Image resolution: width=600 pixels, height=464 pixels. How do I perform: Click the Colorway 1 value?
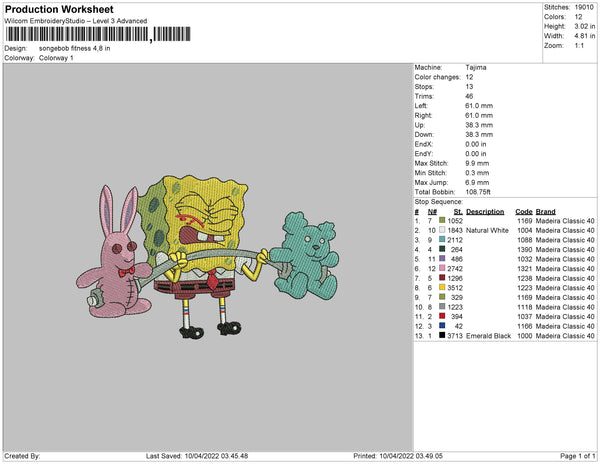56,58
